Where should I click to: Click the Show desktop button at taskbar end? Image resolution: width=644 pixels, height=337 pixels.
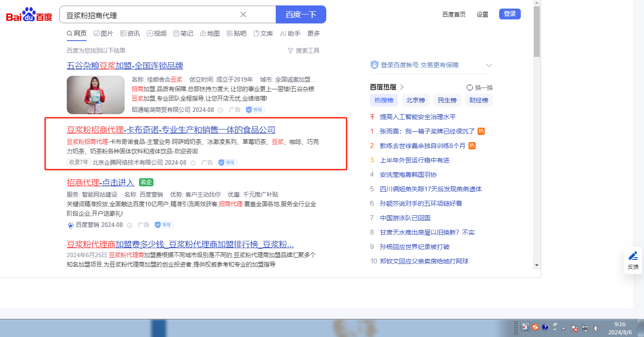pos(640,328)
